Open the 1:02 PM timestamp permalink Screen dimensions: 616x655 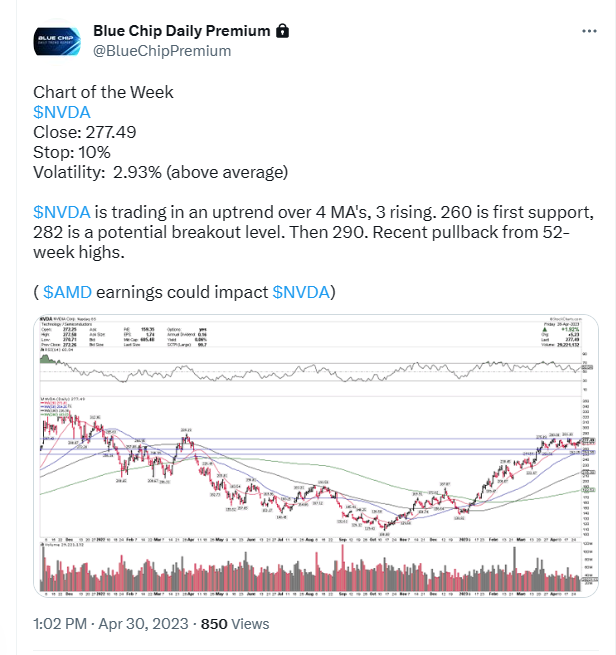(60, 624)
